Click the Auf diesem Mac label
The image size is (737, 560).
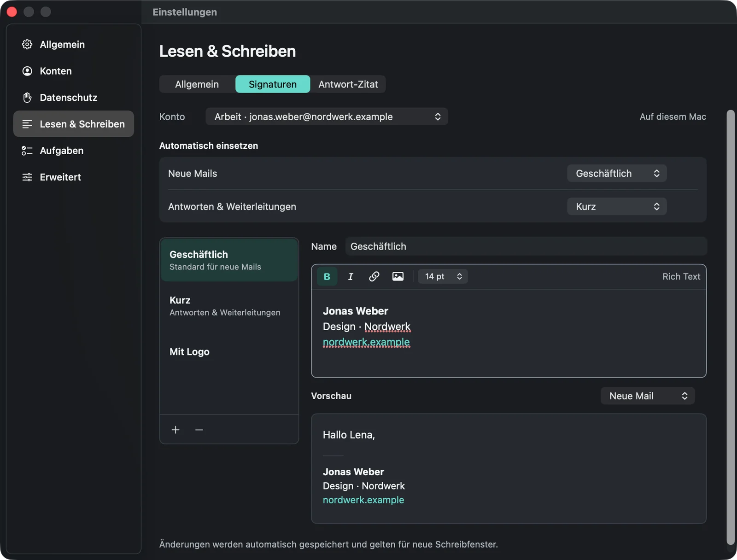[673, 117]
